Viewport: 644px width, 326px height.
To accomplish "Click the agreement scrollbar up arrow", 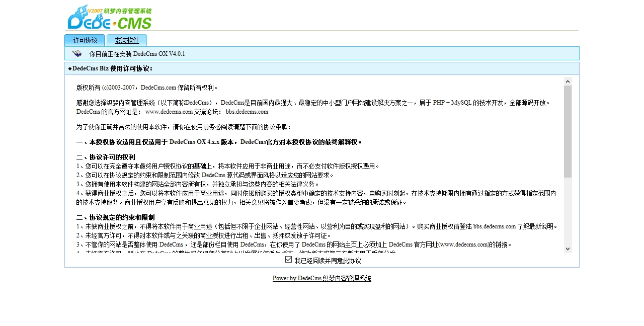I will 568,81.
